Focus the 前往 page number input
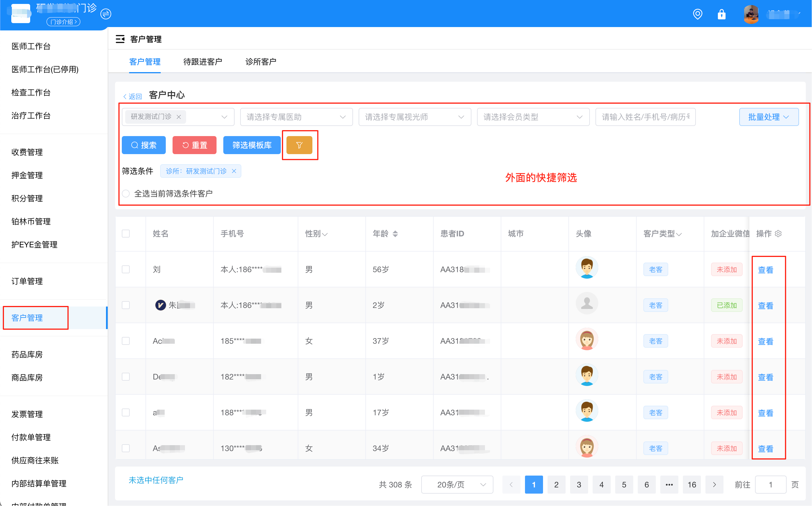Image resolution: width=812 pixels, height=506 pixels. tap(771, 485)
